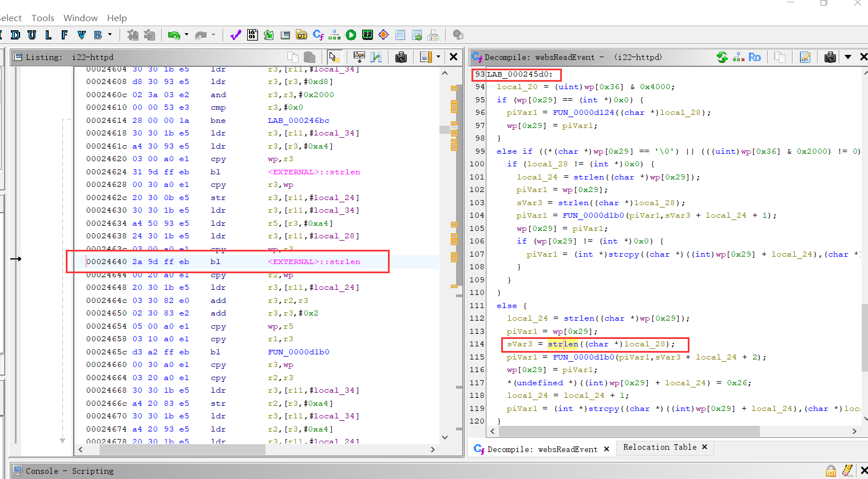Open the Memory Map chip icon
Image resolution: width=868 pixels, height=479 pixels.
(367, 35)
